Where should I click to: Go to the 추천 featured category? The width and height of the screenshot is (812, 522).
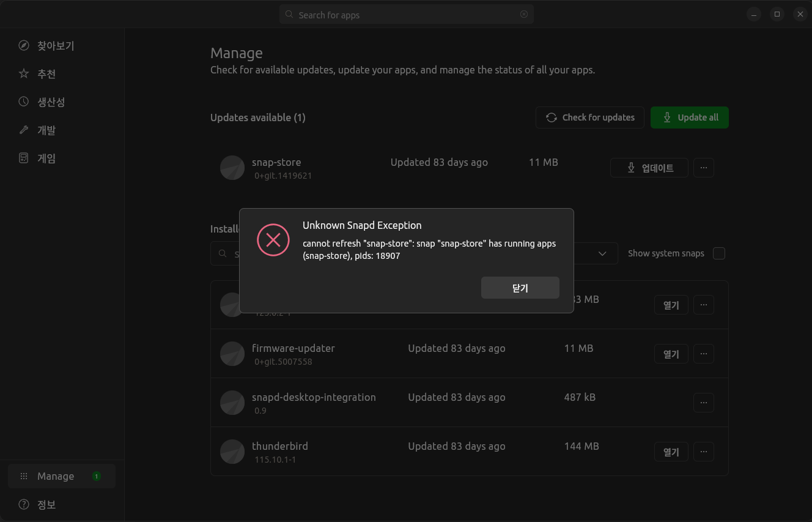click(x=62, y=74)
